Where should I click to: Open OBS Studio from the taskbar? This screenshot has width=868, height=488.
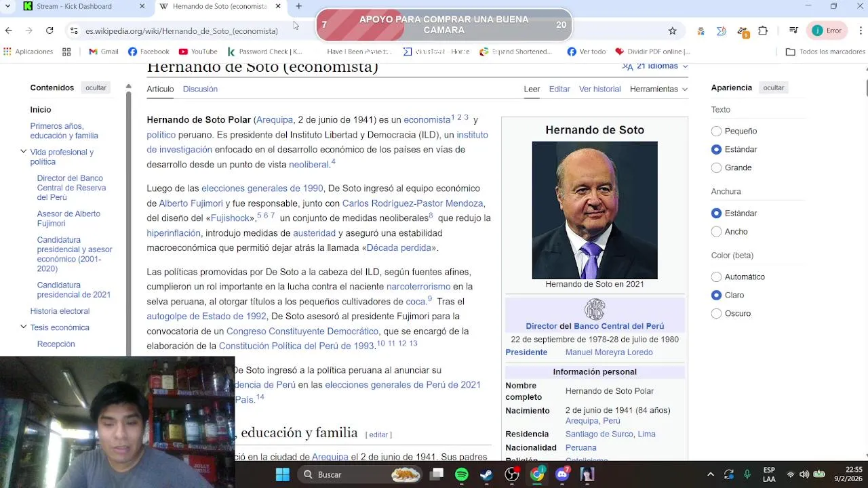point(512,474)
